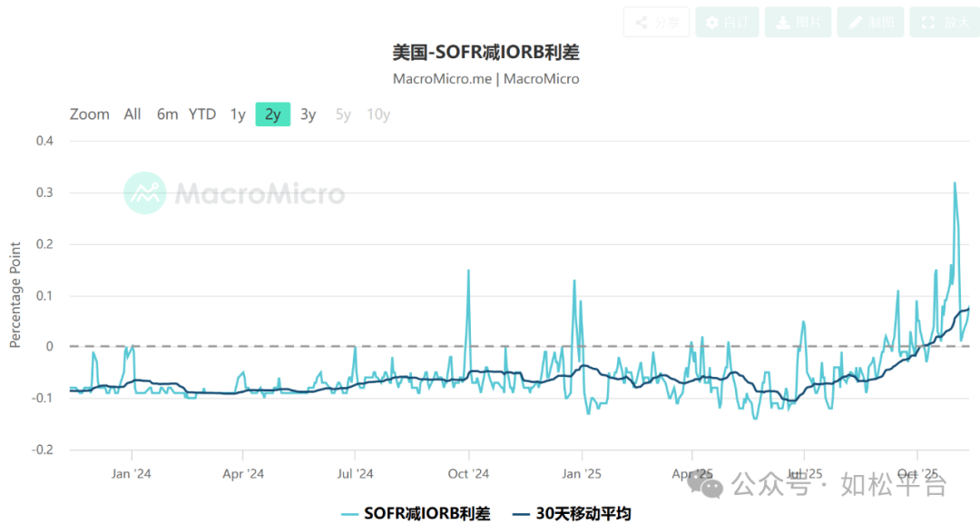Download chart via 图片 button
Screen dimensions: 980x524
[798, 22]
